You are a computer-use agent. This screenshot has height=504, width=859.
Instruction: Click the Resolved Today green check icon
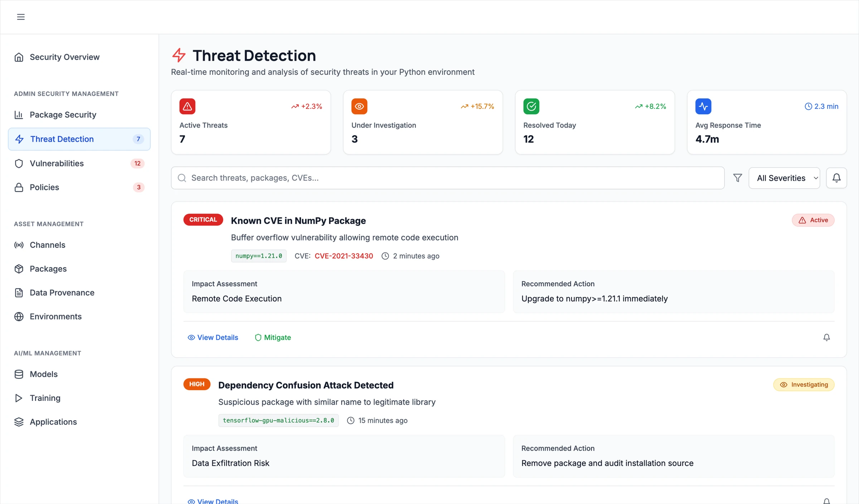click(x=531, y=106)
